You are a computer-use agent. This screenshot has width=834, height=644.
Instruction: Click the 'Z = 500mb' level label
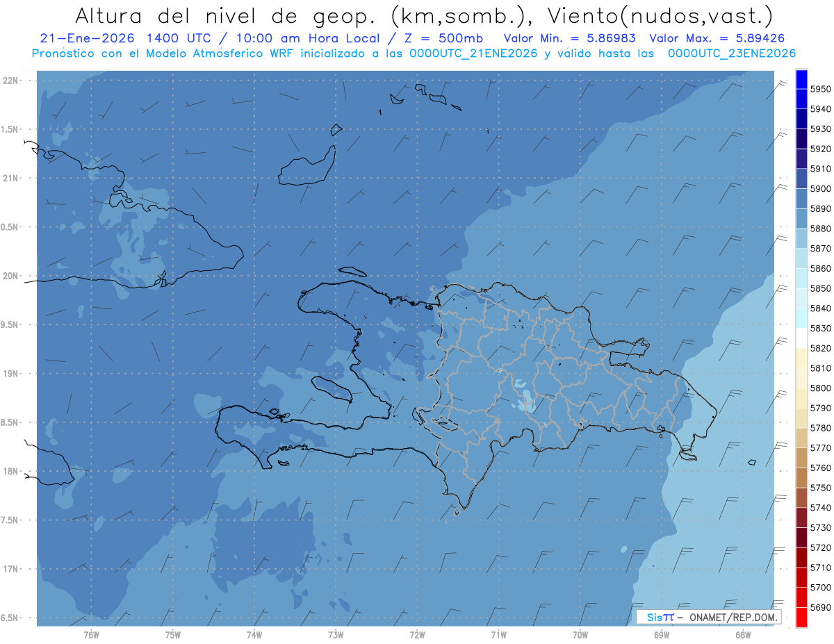[441, 38]
